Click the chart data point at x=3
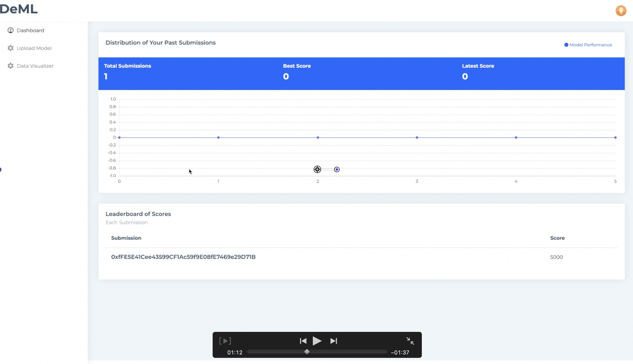Screen dimensions: 633x364 coord(417,138)
